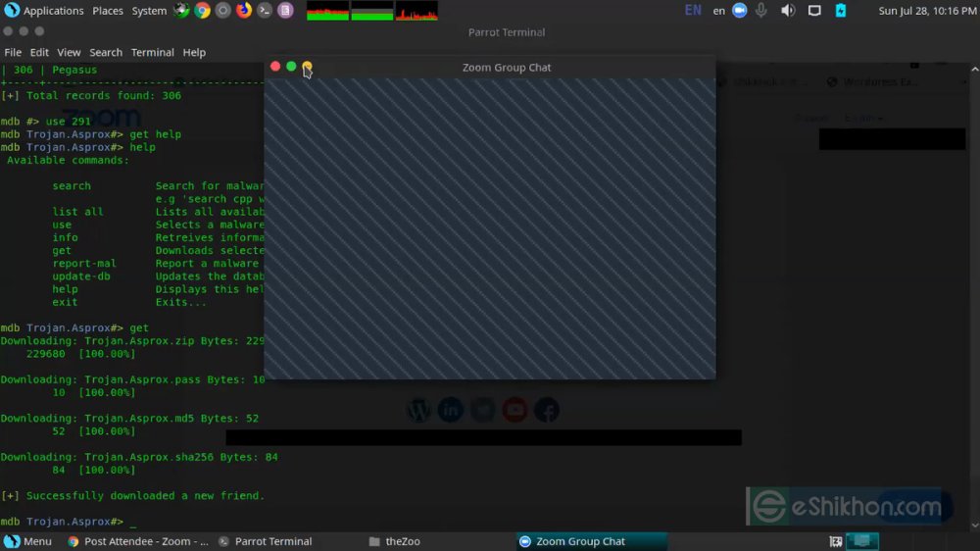Viewport: 980px width, 551px height.
Task: Launch Google Chrome from top panel
Action: (202, 11)
